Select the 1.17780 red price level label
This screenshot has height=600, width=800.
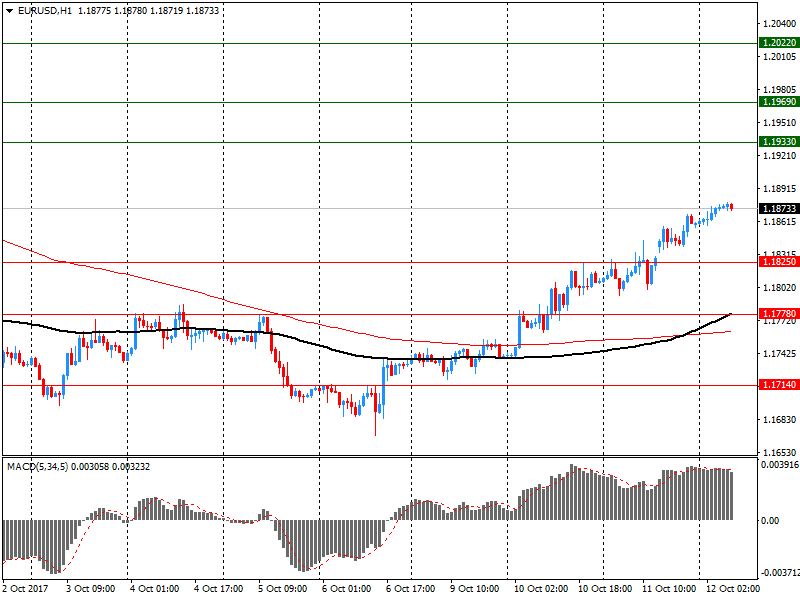(779, 314)
